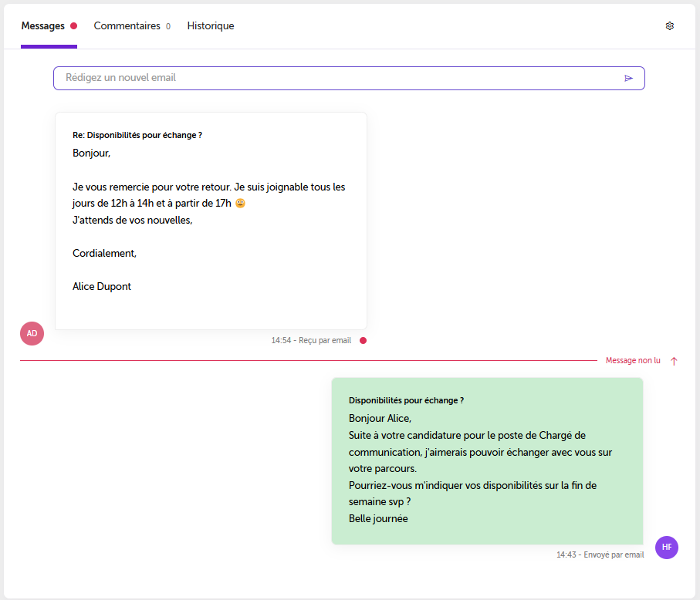Click the unread red dot beside 14:54

[x=363, y=340]
